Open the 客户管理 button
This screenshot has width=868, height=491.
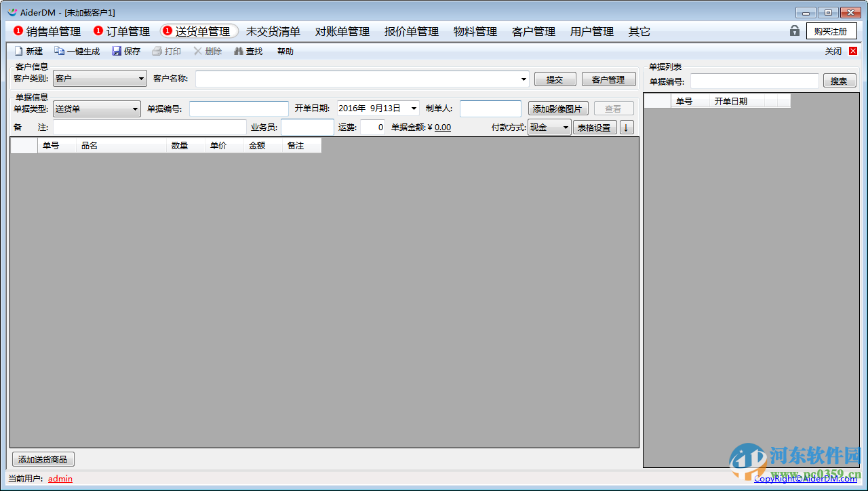[x=608, y=79]
